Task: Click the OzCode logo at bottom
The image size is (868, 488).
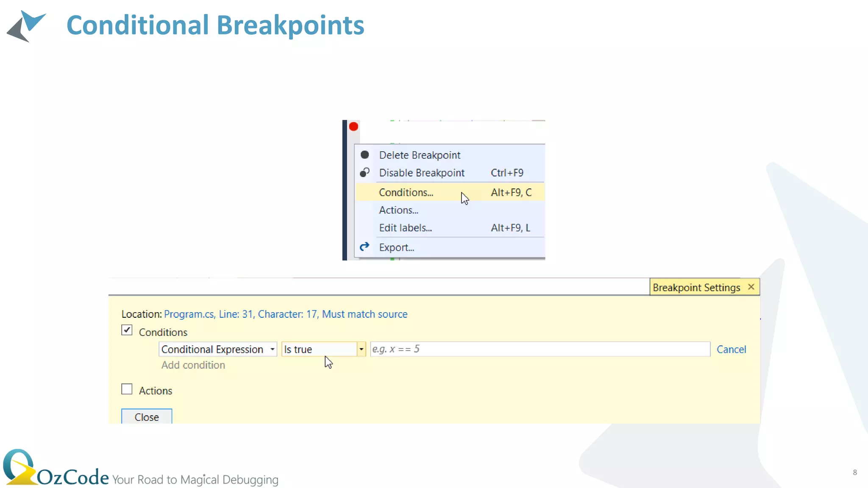Action: pyautogui.click(x=56, y=468)
